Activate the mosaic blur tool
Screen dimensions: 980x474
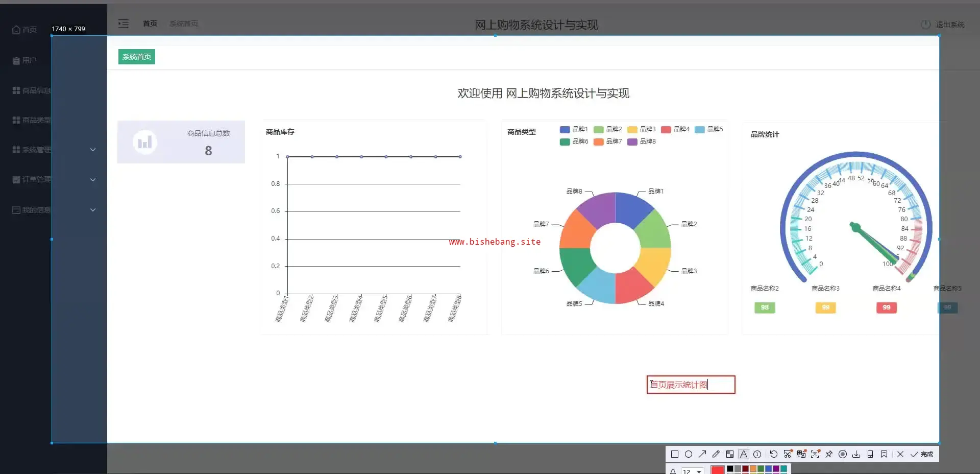click(x=730, y=454)
